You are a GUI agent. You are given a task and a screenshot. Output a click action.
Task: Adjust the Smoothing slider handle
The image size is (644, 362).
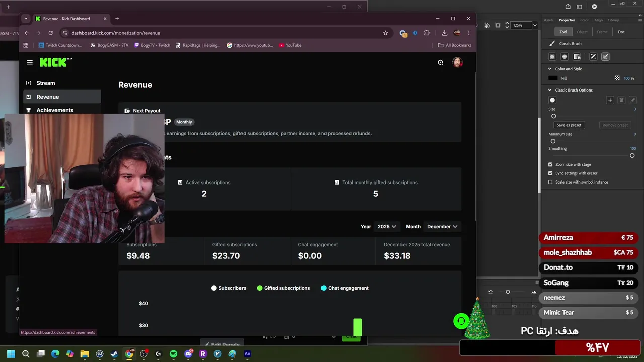(632, 155)
